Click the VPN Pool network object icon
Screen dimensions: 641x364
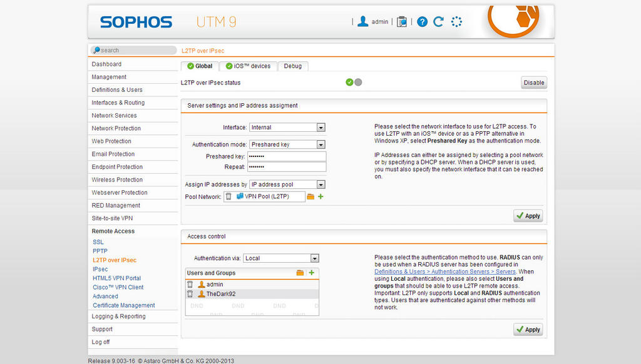[x=240, y=196]
